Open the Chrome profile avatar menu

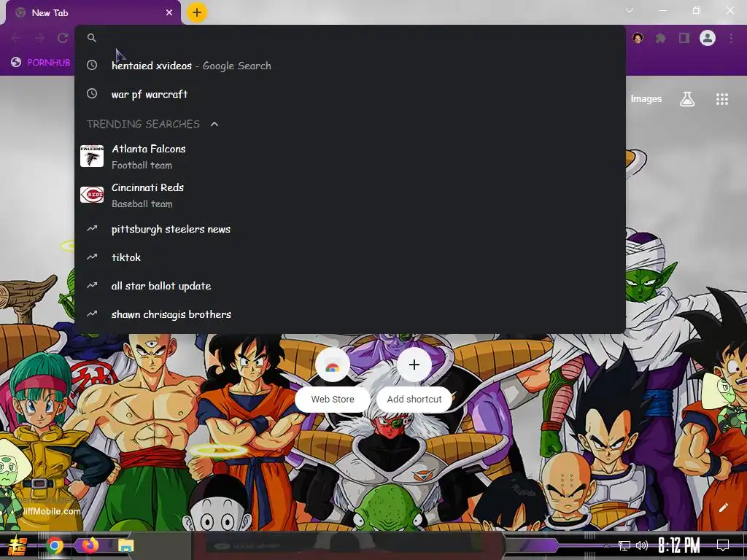click(708, 38)
